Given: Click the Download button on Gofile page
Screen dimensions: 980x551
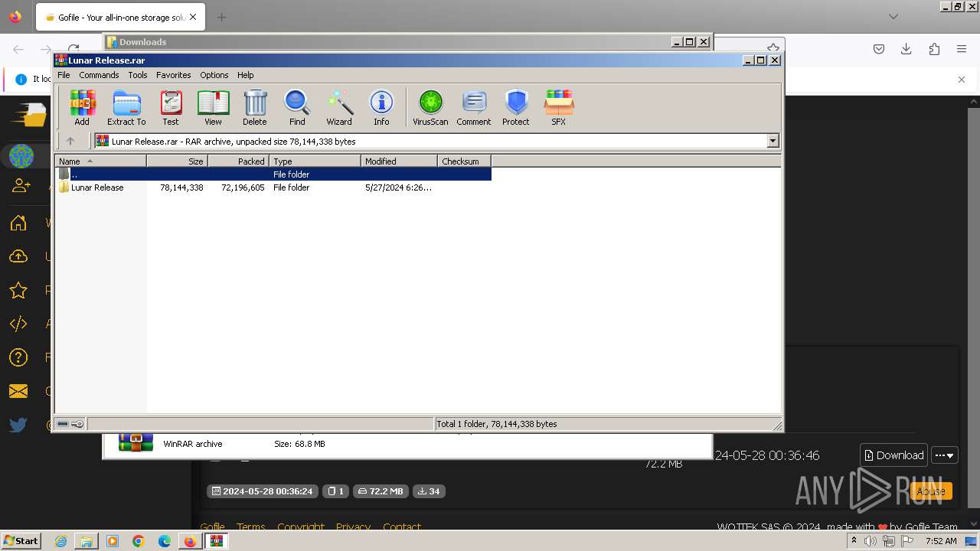Looking at the screenshot, I should pyautogui.click(x=893, y=455).
